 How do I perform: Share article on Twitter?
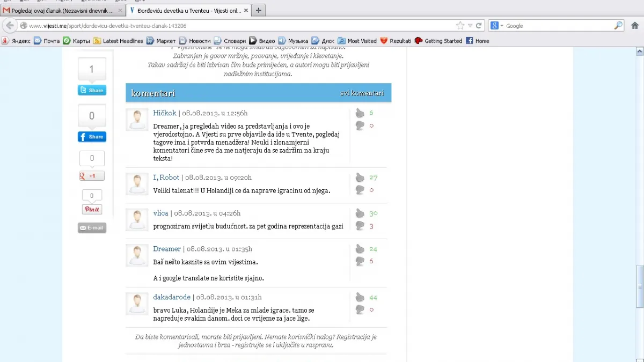[x=92, y=90]
